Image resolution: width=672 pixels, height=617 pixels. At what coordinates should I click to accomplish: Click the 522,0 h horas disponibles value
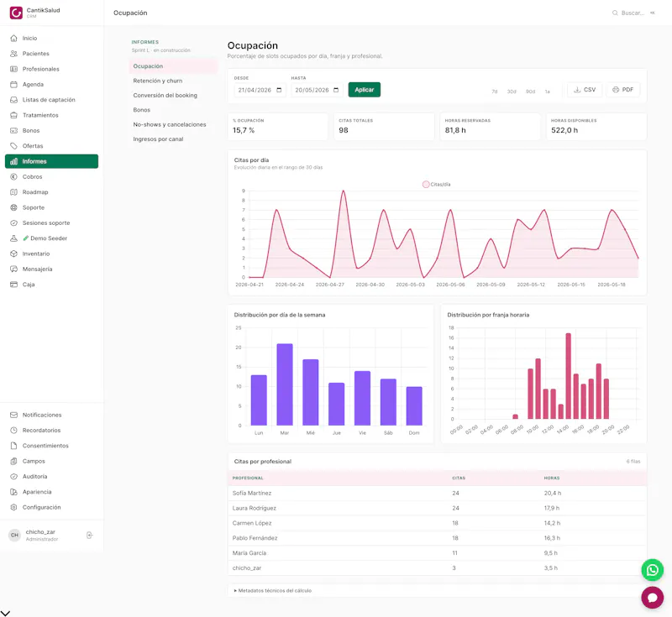(x=564, y=130)
